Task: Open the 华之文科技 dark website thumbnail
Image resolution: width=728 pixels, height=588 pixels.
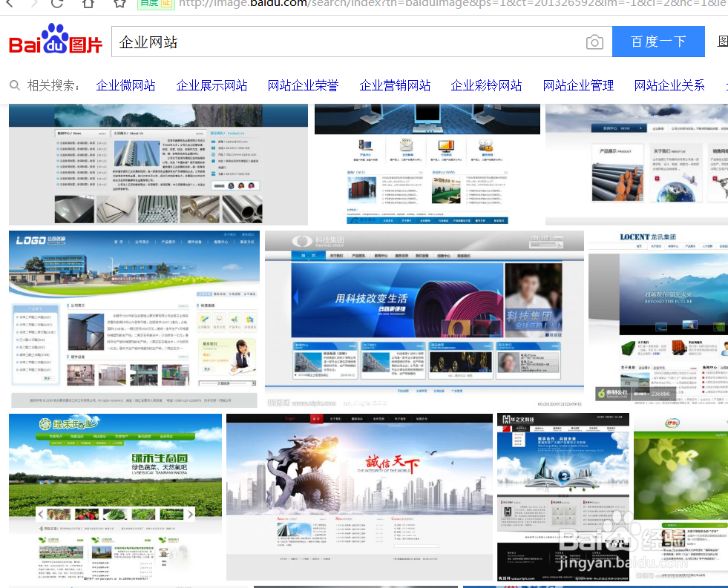Action: (563, 497)
